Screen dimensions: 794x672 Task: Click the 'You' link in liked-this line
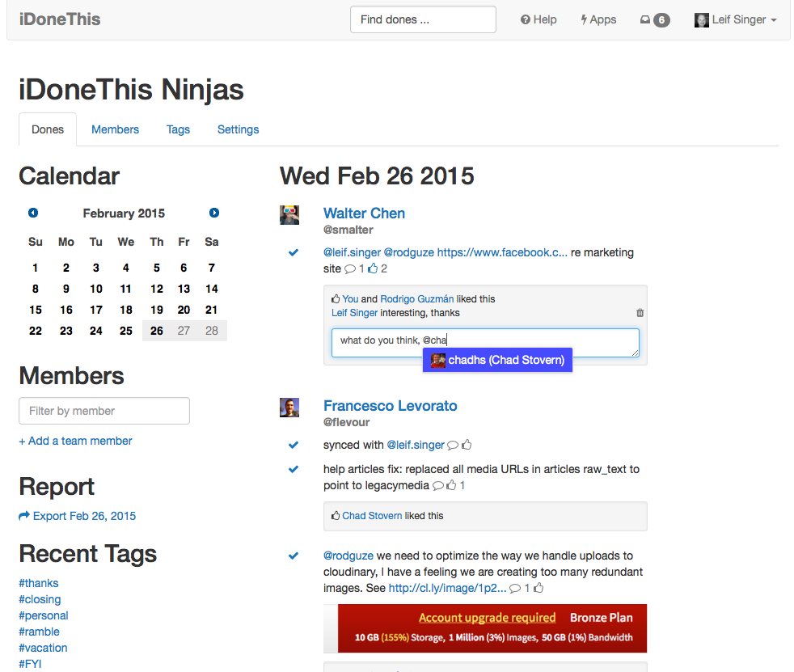350,298
